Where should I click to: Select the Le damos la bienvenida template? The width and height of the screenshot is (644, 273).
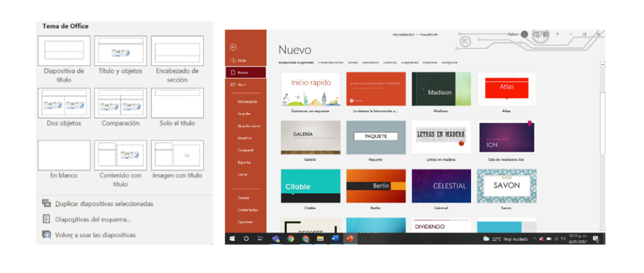click(376, 89)
